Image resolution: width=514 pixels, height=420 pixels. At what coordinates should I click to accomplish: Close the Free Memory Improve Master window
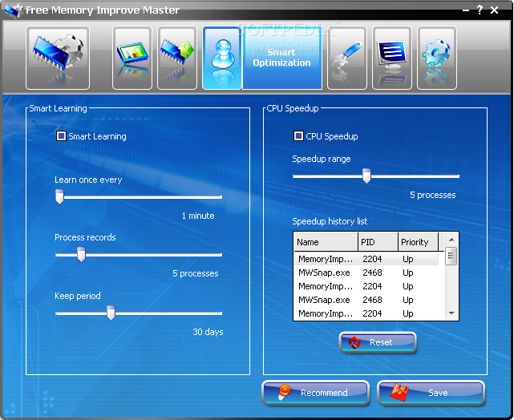pos(494,10)
